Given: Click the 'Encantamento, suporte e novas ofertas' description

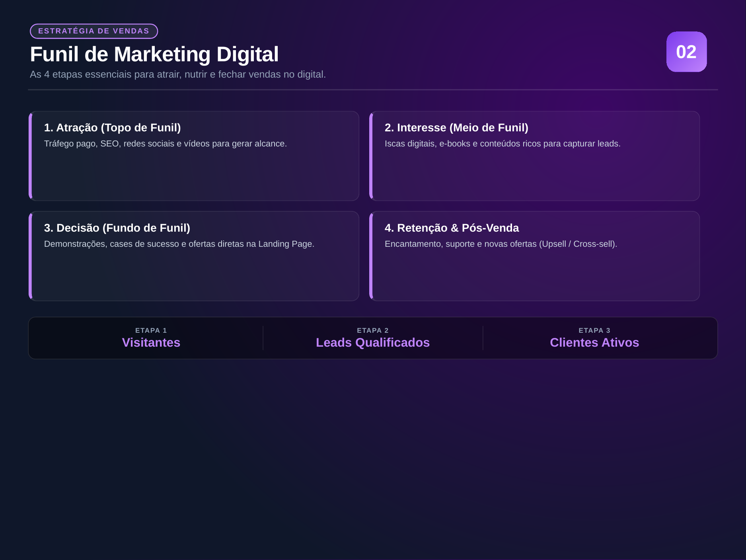Looking at the screenshot, I should click(501, 244).
